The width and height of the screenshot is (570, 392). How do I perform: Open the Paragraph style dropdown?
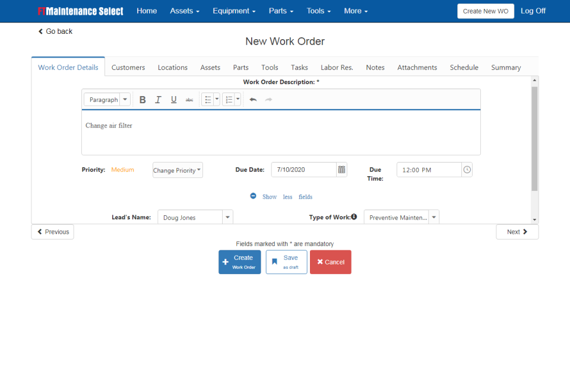(107, 100)
